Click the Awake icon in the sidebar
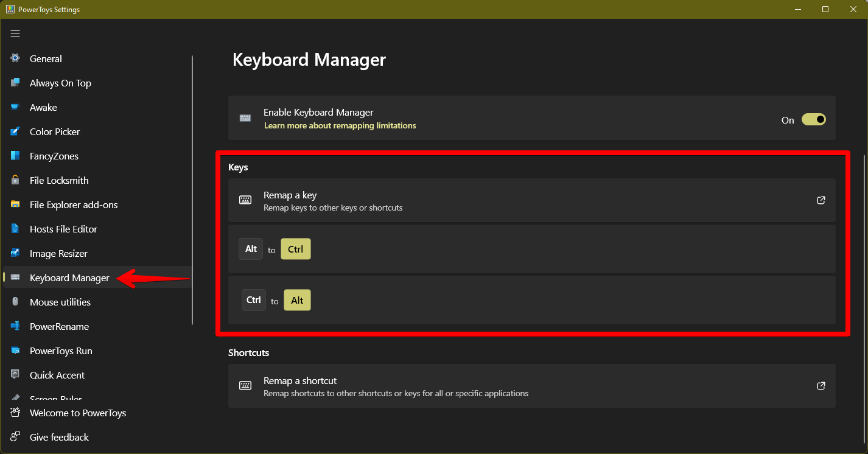868x454 pixels. point(15,107)
